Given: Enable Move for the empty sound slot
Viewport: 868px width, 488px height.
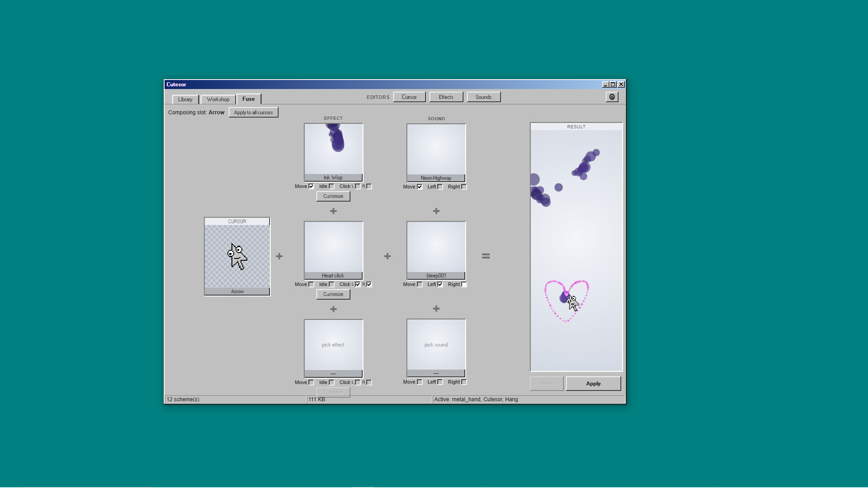Looking at the screenshot, I should 420,382.
